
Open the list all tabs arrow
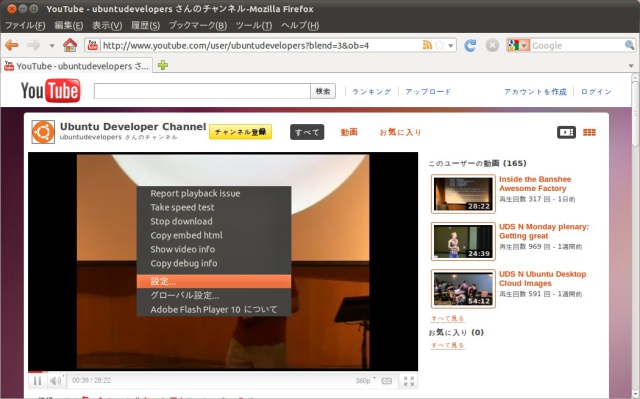[x=631, y=66]
